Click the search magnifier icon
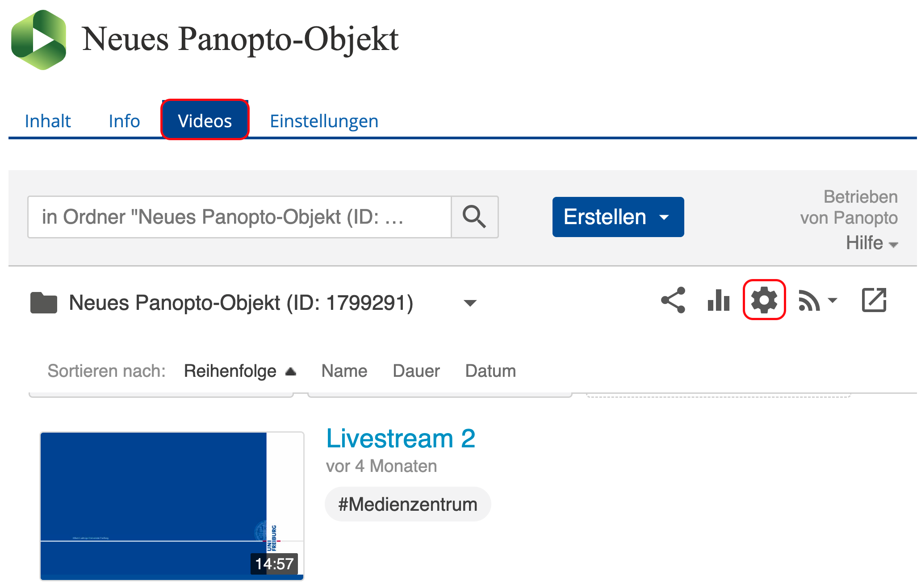Screen dimensions: 921x588 pos(474,217)
